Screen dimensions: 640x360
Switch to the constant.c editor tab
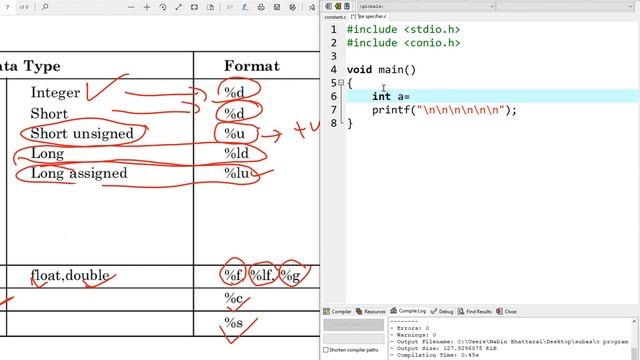[x=335, y=17]
